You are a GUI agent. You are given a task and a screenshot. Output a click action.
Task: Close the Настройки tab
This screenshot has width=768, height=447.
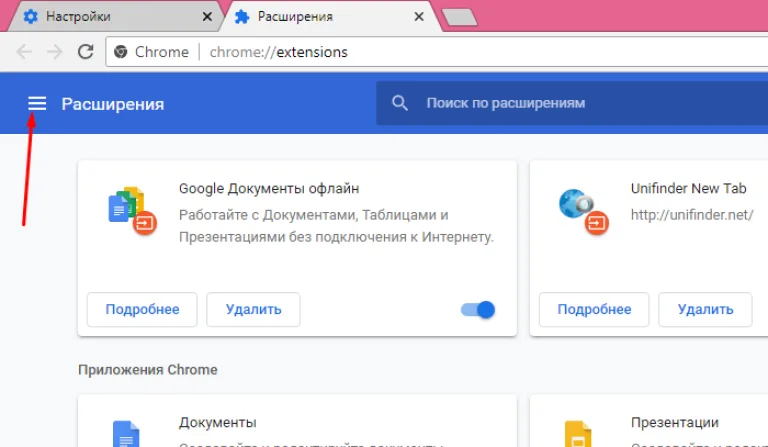click(x=207, y=17)
